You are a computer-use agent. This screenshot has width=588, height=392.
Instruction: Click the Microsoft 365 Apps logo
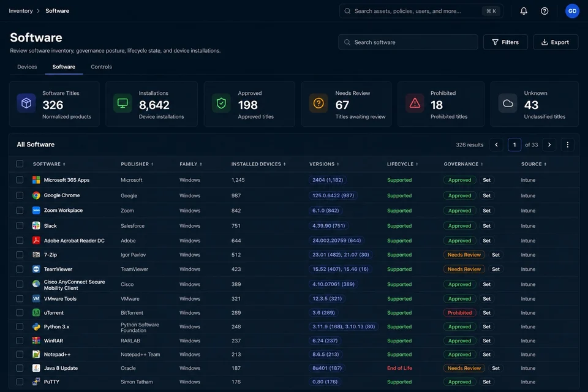coord(36,180)
